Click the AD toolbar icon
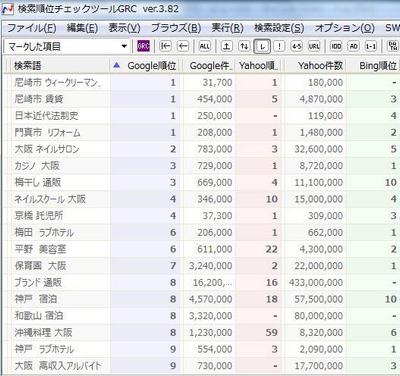 coord(354,46)
